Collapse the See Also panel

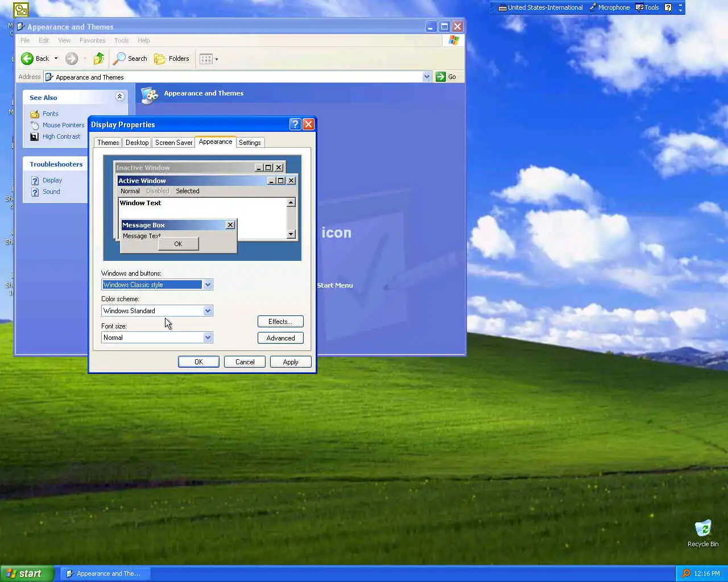click(119, 97)
